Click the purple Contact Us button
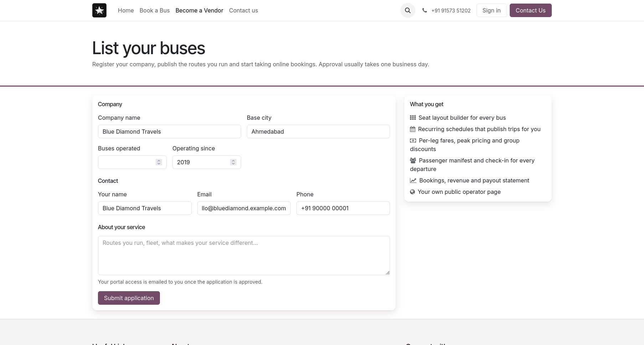644x345 pixels. pyautogui.click(x=531, y=10)
